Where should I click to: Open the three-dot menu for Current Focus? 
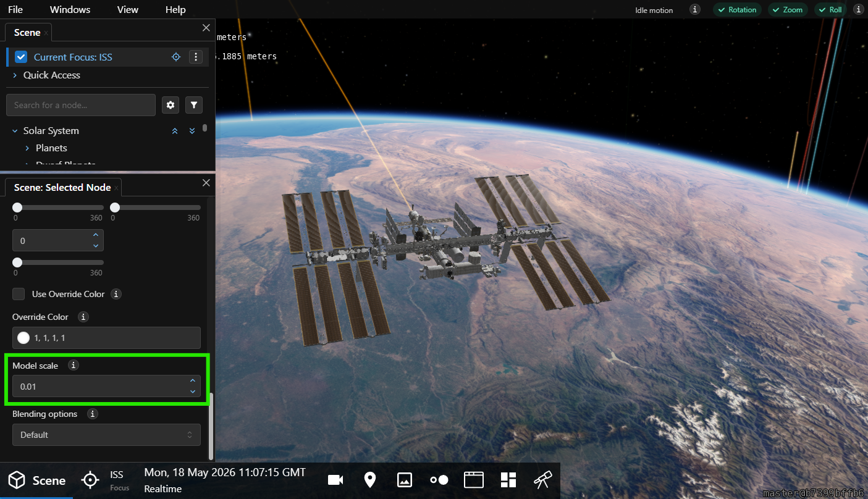(x=196, y=57)
